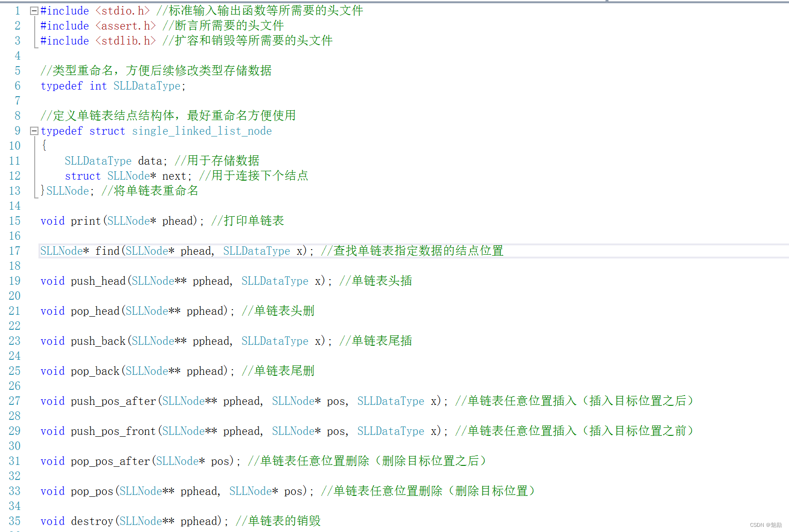Click comment '//用于连接下个结点' on line 12
789x532 pixels.
click(x=254, y=176)
